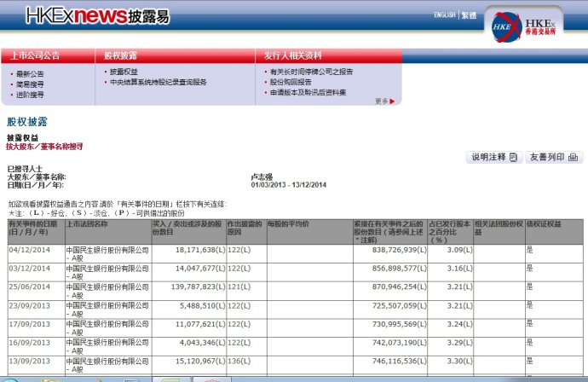588x382 pixels.
Task: Click holding 870,946,254(L)
Action: [400, 286]
